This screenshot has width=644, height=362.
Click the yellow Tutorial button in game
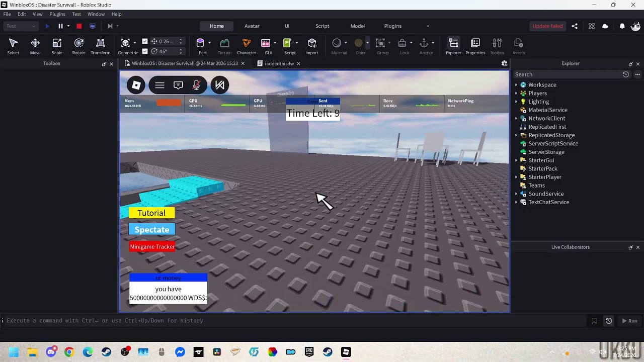tap(151, 213)
